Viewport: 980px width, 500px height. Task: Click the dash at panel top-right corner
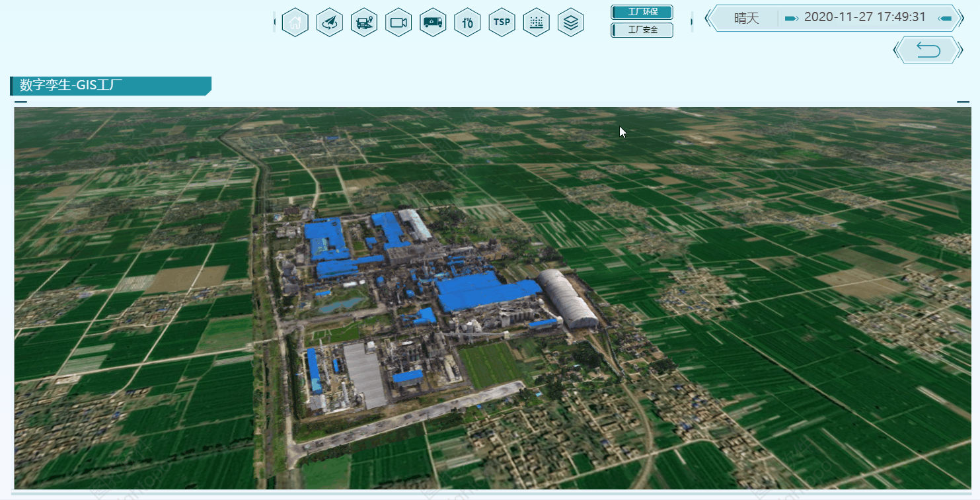[x=963, y=102]
